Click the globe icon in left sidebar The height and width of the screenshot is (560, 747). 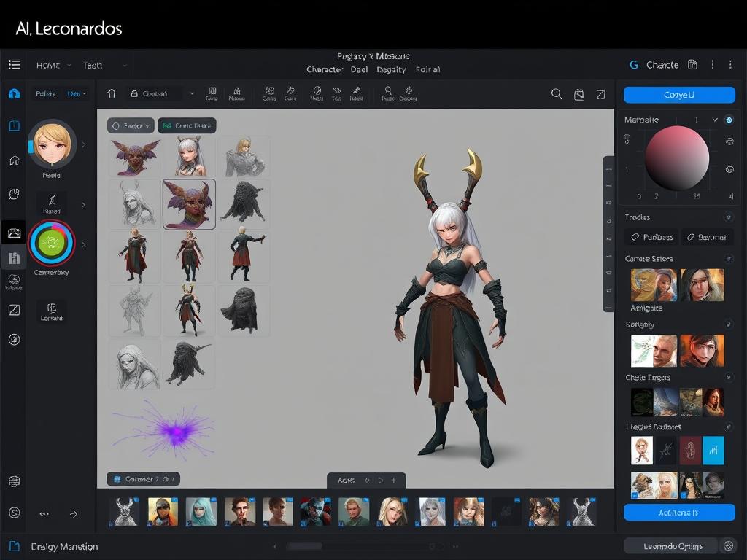[15, 481]
